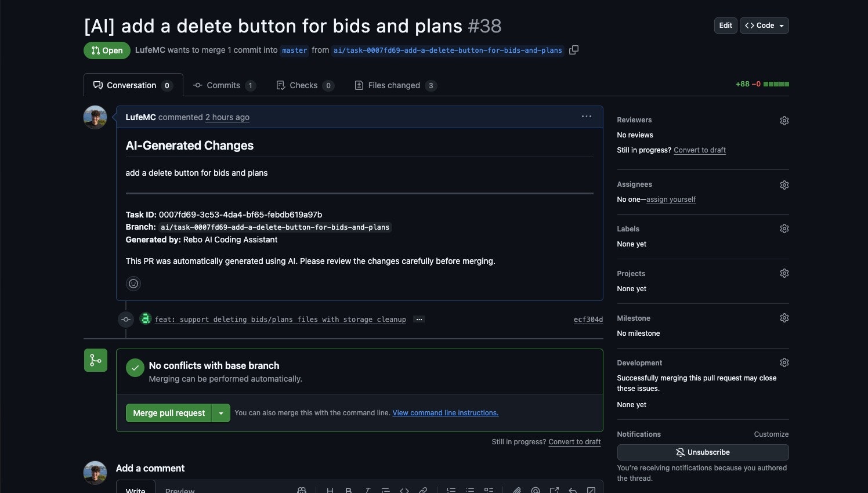Open the Code dropdown menu
Image resolution: width=868 pixels, height=493 pixels.
click(x=764, y=25)
